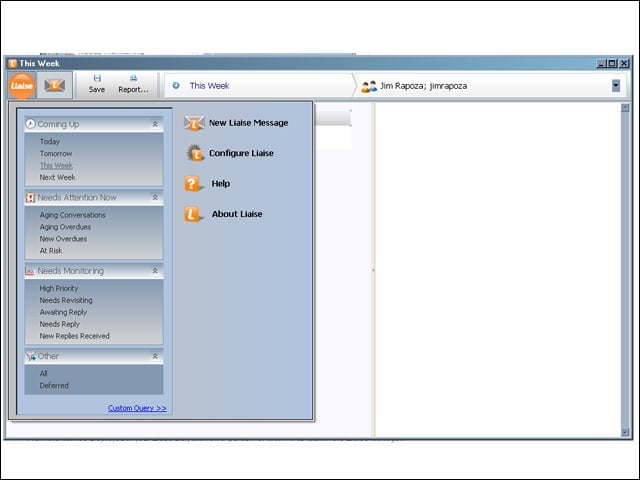
Task: Click the Needs Attention Now alert icon
Action: point(30,198)
